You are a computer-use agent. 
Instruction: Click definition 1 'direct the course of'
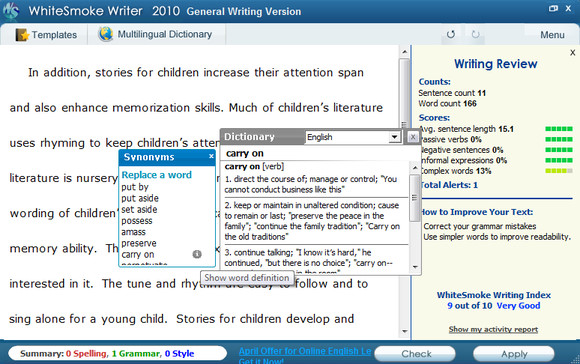click(x=311, y=184)
